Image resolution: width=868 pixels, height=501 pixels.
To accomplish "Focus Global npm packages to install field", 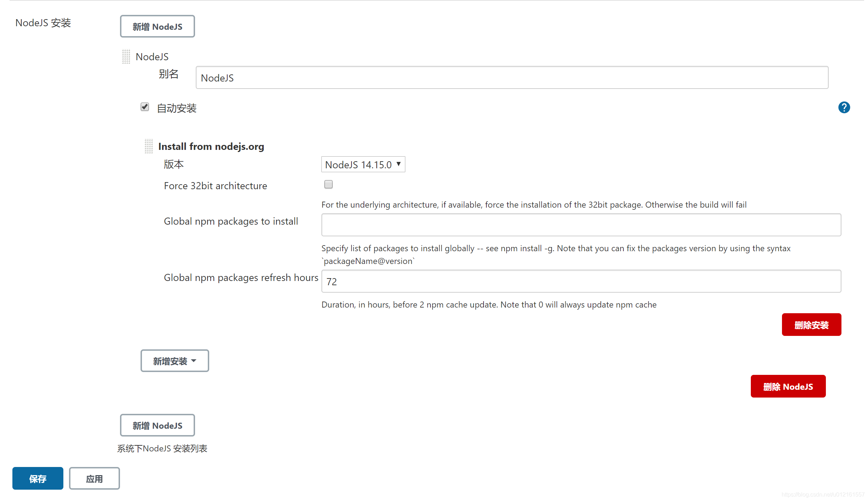I will (581, 225).
